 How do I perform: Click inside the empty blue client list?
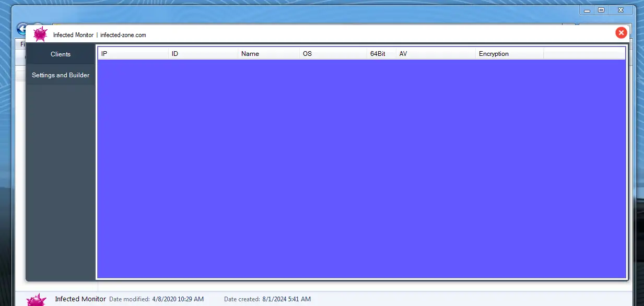[360, 167]
